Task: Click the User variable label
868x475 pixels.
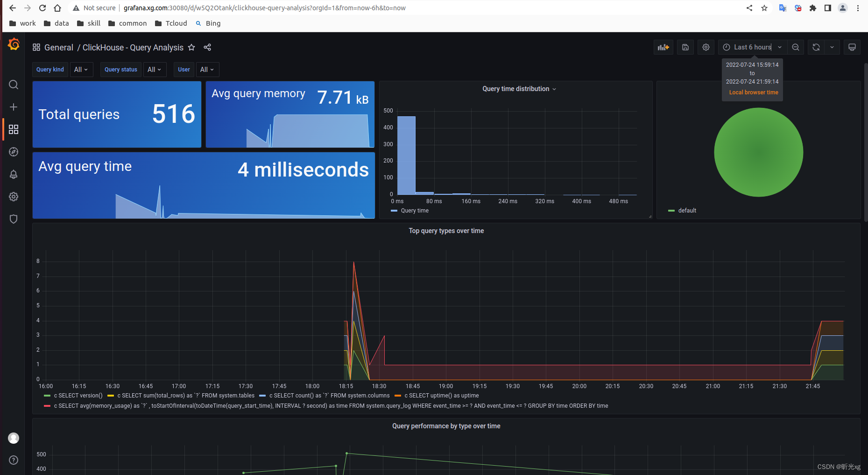Action: coord(184,70)
